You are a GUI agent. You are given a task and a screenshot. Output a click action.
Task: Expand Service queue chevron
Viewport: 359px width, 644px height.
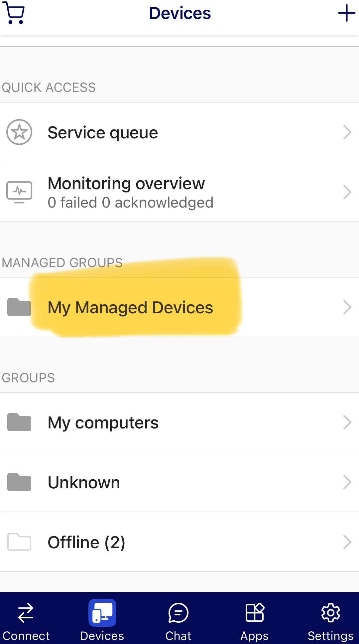pyautogui.click(x=347, y=132)
